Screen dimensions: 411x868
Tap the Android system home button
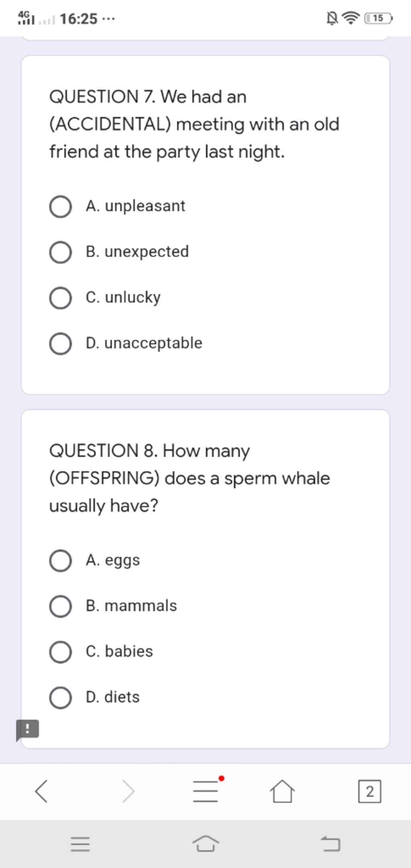click(x=205, y=843)
